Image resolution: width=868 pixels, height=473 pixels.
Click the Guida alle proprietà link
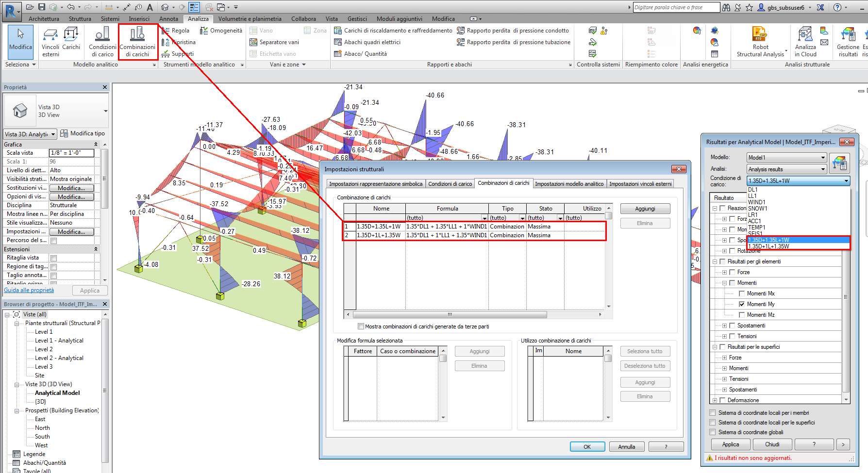tap(29, 290)
